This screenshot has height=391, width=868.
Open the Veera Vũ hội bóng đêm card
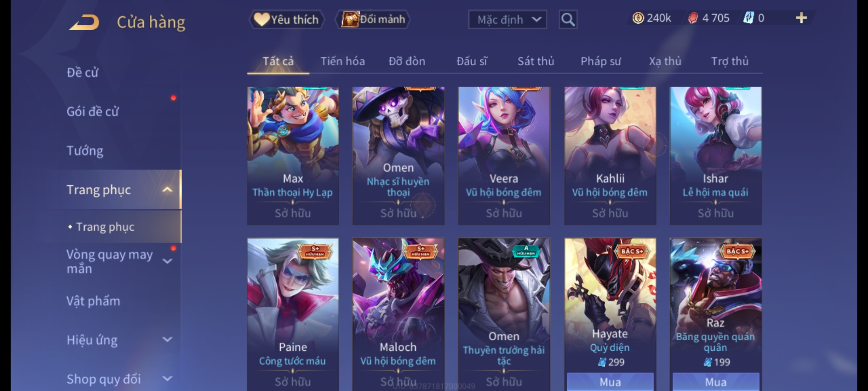[x=504, y=156]
